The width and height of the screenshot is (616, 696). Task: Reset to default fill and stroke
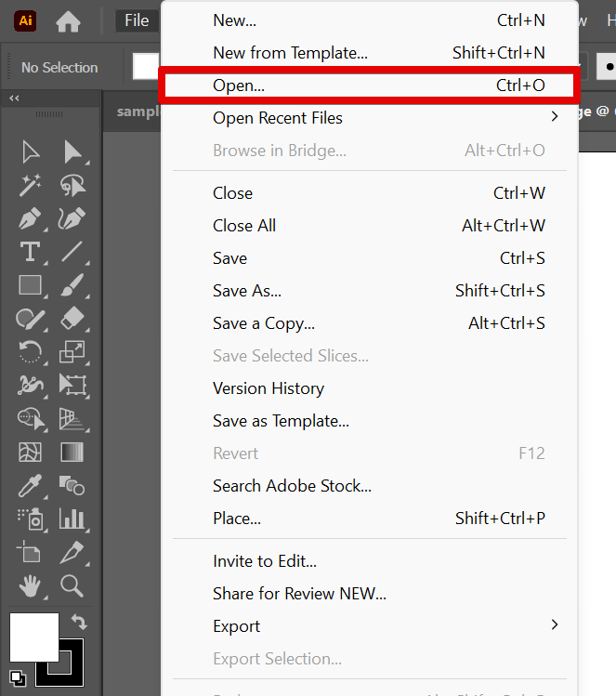pos(18,676)
